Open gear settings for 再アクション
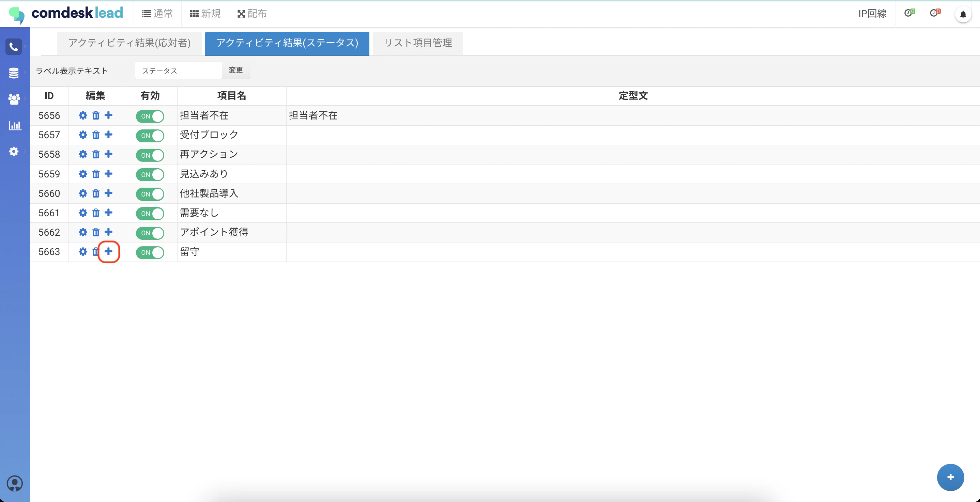The image size is (980, 502). (83, 154)
